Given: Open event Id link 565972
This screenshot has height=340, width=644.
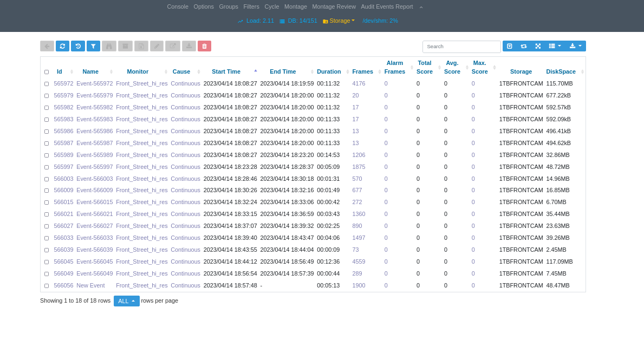Looking at the screenshot, I should [x=64, y=83].
